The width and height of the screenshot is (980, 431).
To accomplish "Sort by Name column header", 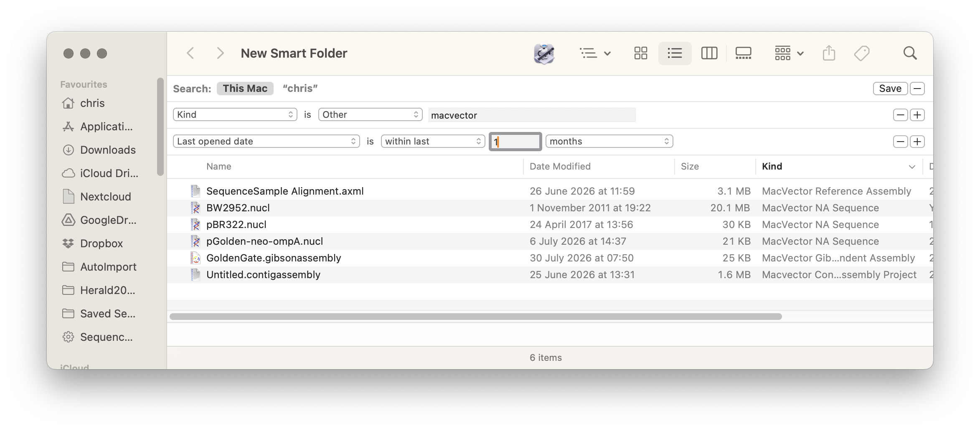I will pyautogui.click(x=219, y=166).
